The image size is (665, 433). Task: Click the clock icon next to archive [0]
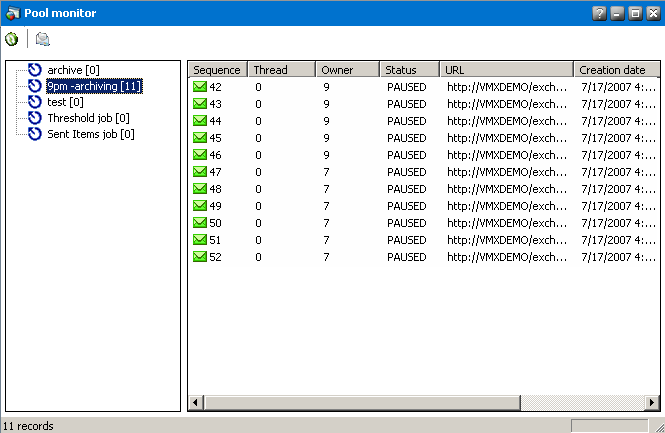pyautogui.click(x=35, y=70)
